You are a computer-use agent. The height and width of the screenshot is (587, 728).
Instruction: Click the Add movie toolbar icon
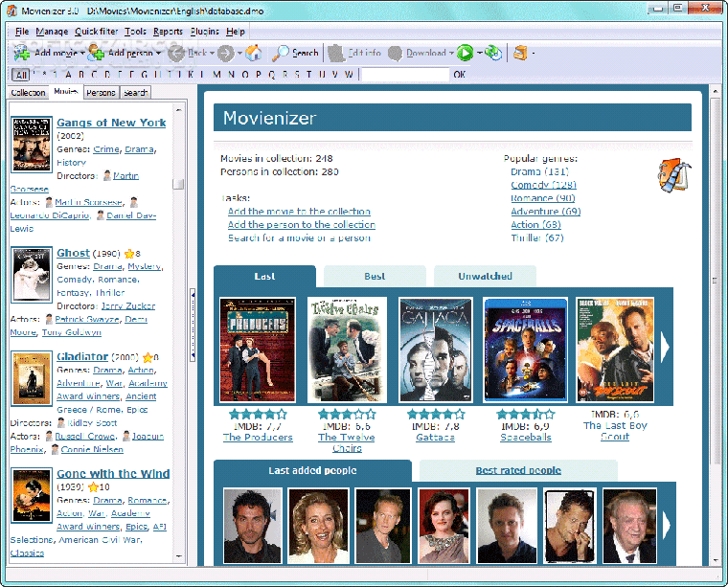[x=23, y=54]
